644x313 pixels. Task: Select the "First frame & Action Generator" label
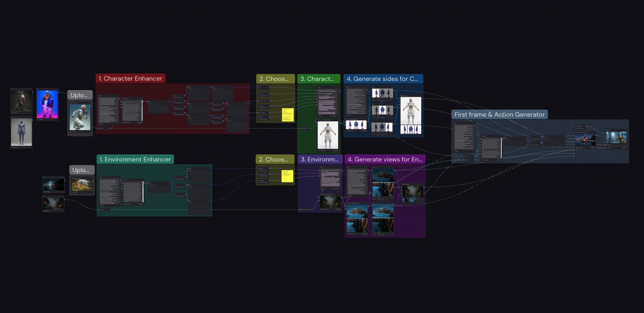(x=499, y=115)
